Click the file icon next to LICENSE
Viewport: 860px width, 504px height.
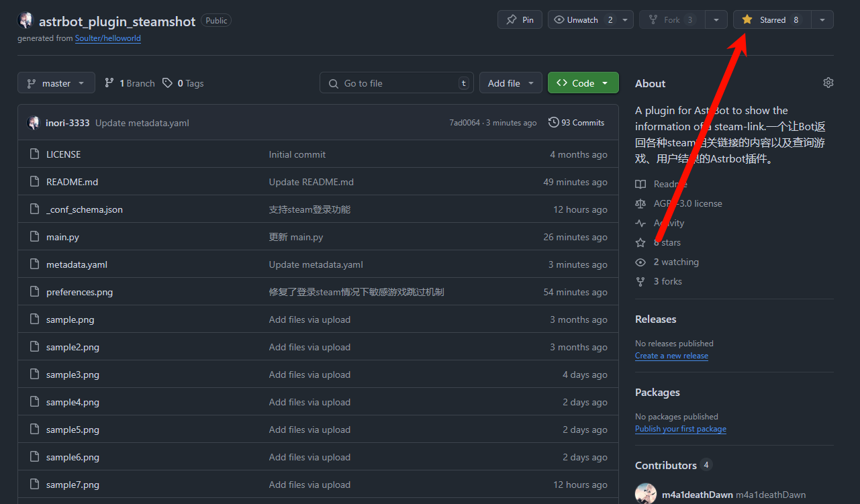pyautogui.click(x=35, y=154)
